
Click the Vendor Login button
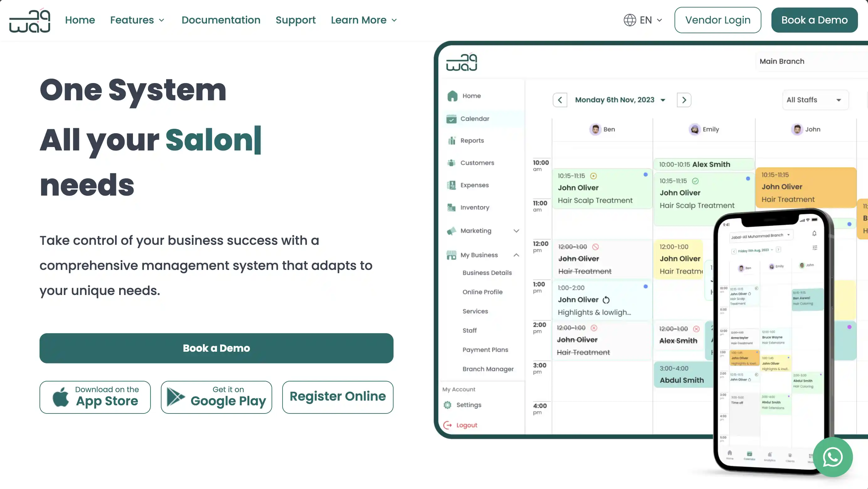point(717,20)
